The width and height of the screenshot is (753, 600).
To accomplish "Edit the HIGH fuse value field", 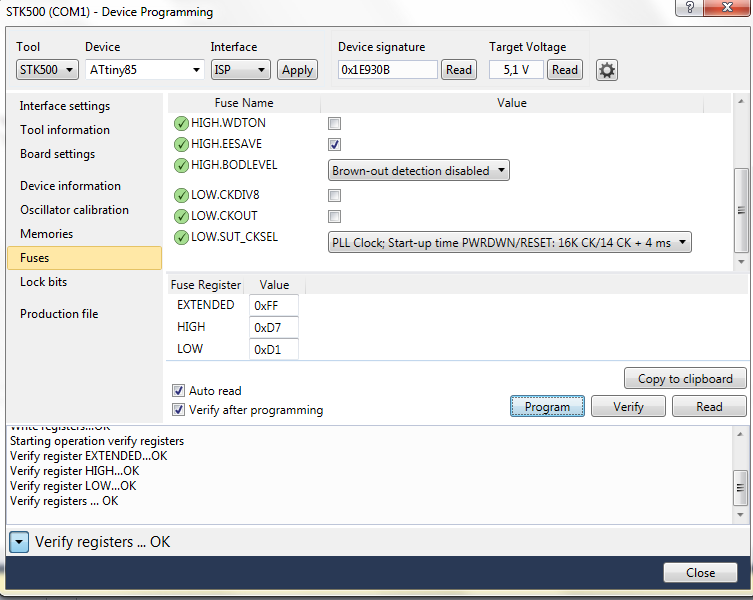I will pyautogui.click(x=274, y=328).
